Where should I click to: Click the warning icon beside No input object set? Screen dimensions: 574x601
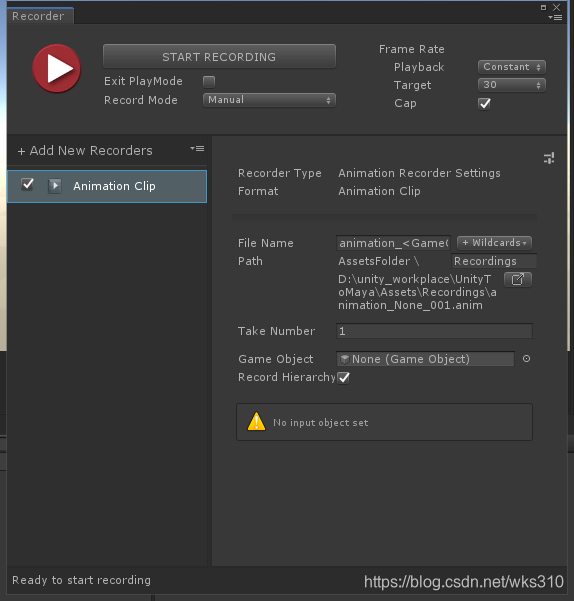pos(256,422)
